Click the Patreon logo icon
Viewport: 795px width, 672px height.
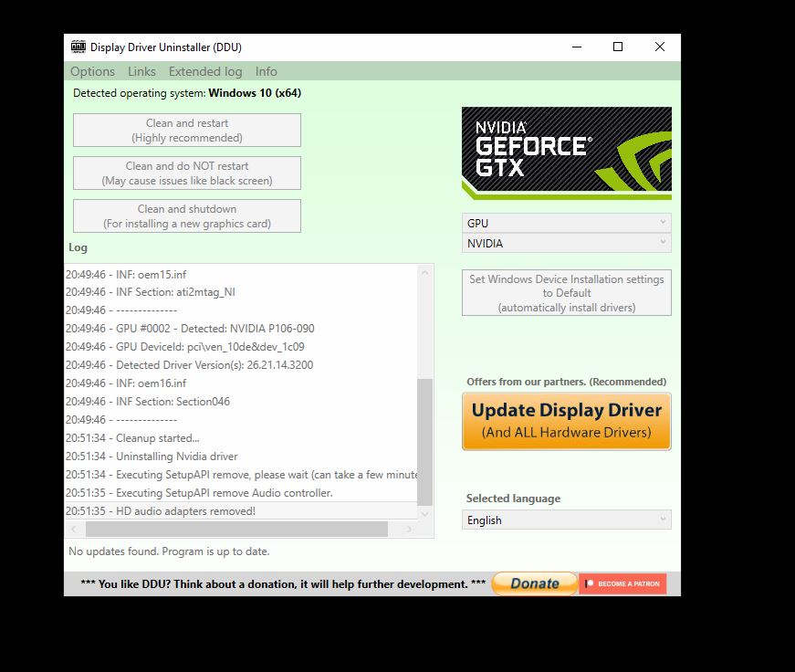pos(589,583)
